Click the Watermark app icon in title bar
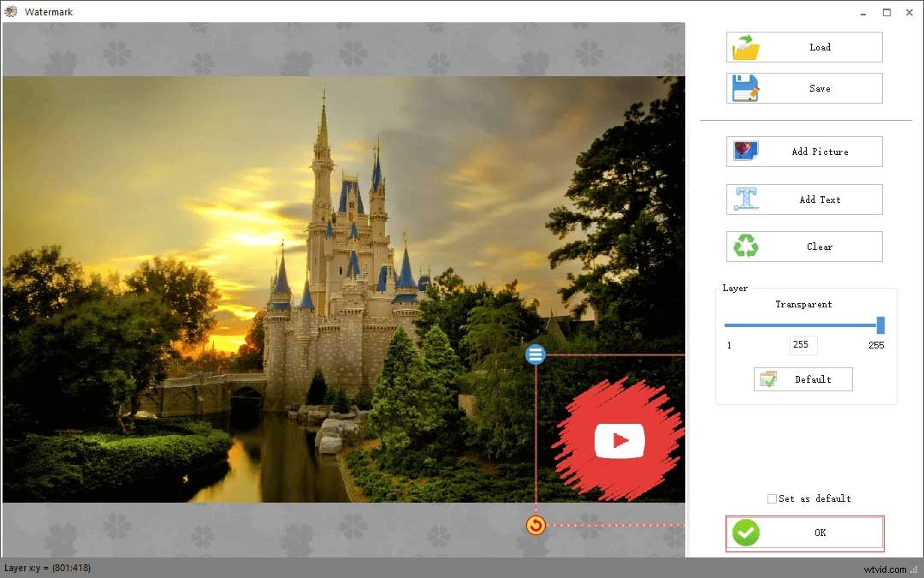The width and height of the screenshot is (924, 578). pyautogui.click(x=12, y=11)
